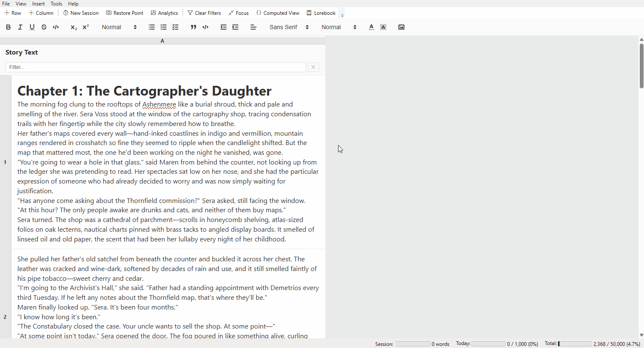Click the Filter input field

(x=156, y=67)
